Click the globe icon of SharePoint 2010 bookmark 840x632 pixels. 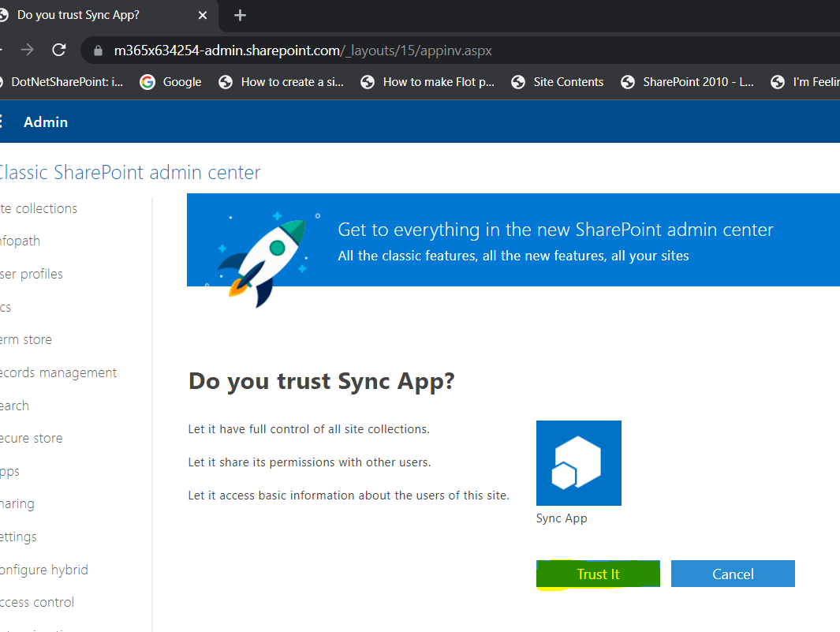coord(628,82)
